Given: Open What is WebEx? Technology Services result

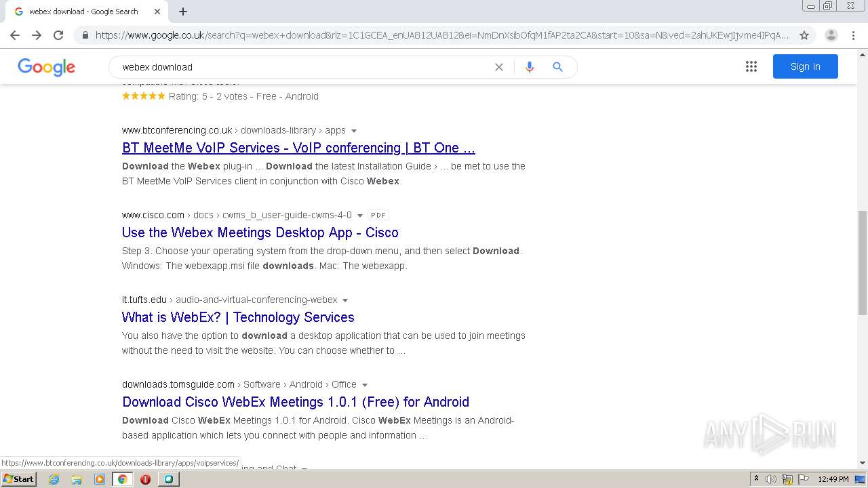Looking at the screenshot, I should tap(238, 317).
